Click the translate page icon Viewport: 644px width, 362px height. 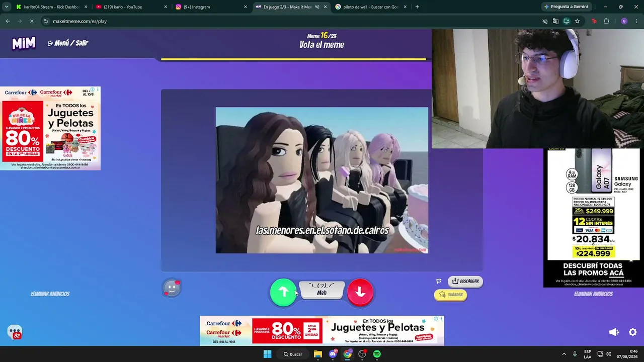pyautogui.click(x=555, y=21)
